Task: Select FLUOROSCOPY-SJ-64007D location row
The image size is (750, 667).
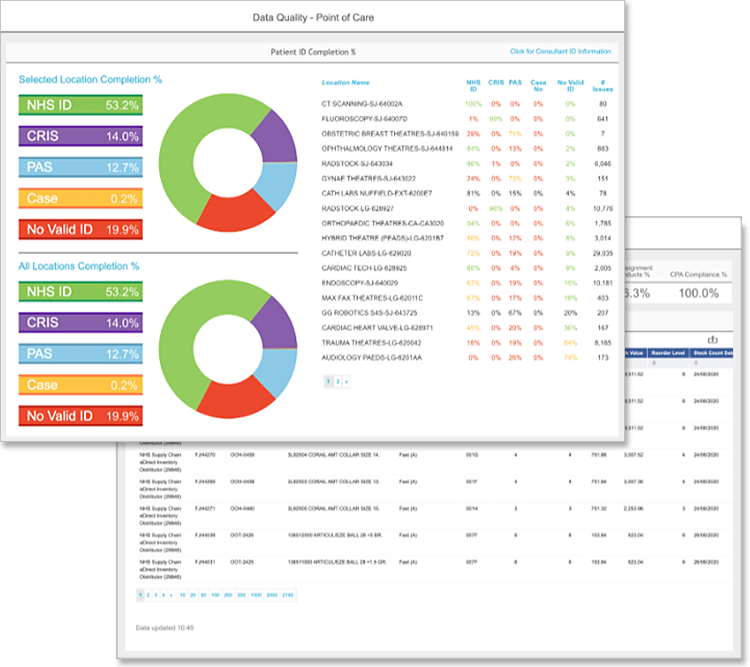Action: (467, 119)
